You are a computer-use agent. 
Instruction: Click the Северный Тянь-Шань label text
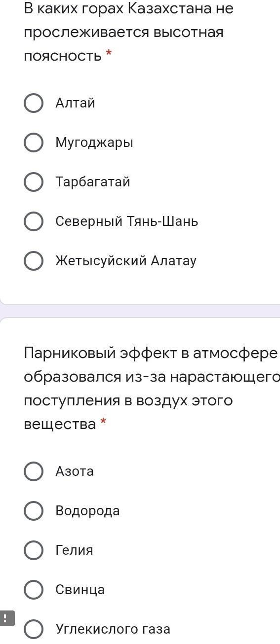click(127, 221)
